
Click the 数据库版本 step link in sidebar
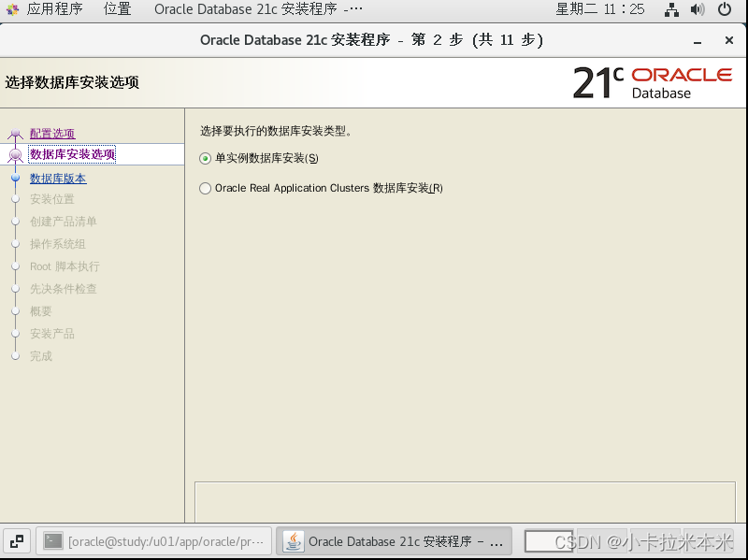pyautogui.click(x=58, y=178)
